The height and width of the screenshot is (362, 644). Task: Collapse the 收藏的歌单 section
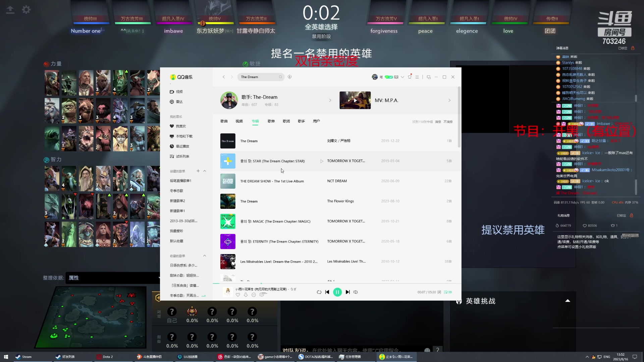click(205, 256)
